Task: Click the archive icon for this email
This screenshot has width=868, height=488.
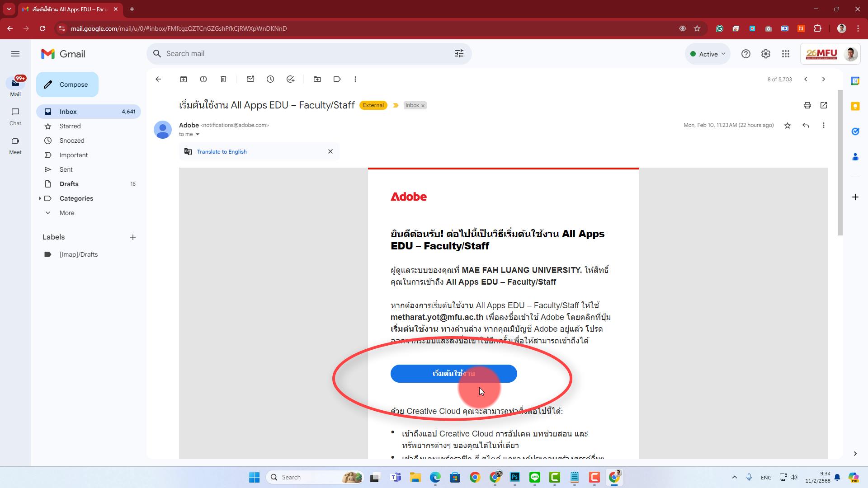Action: 184,79
